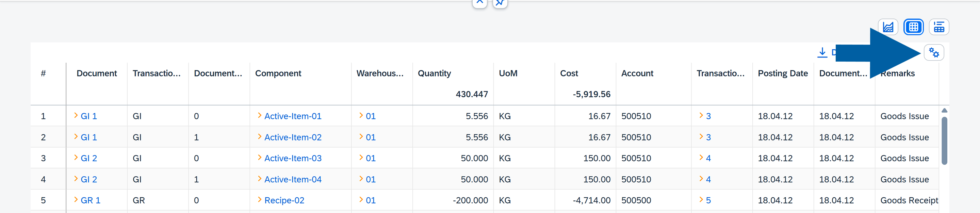The image size is (980, 213).
Task: Click arrow icon beside Active-Item-03
Action: [259, 158]
